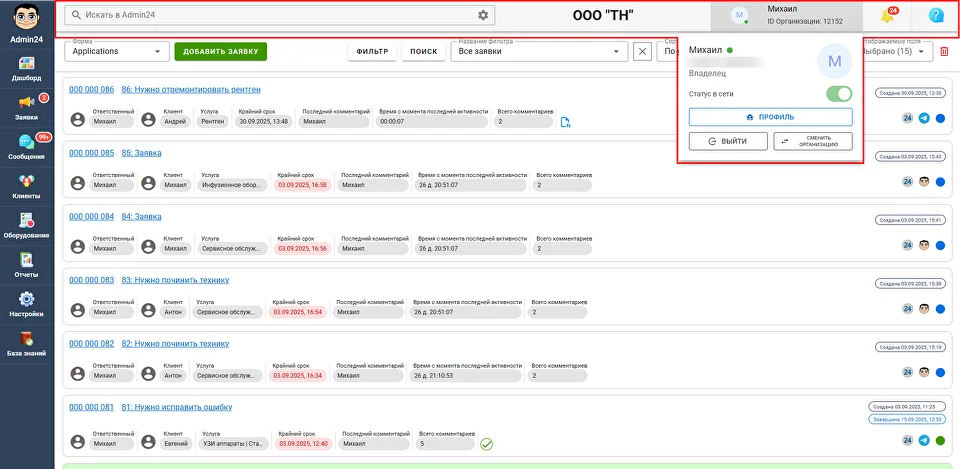This screenshot has width=960, height=469.
Task: Open link 81: Нужно исправить ошибку
Action: pyautogui.click(x=177, y=407)
